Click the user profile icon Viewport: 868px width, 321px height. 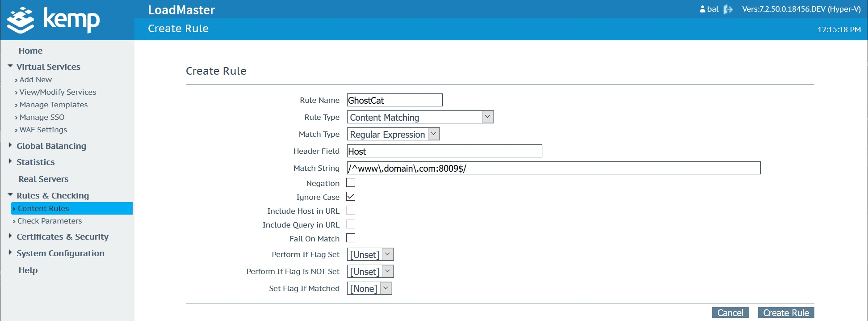(702, 9)
